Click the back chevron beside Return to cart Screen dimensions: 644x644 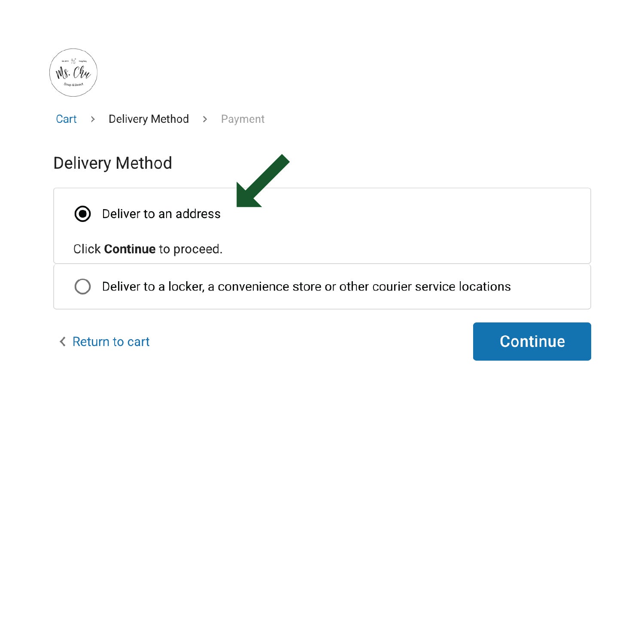63,342
